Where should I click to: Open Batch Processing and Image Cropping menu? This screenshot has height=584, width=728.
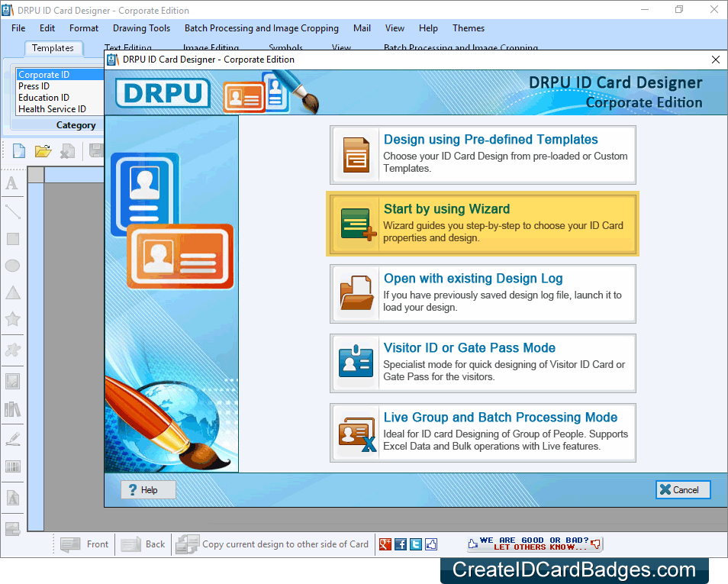(262, 28)
